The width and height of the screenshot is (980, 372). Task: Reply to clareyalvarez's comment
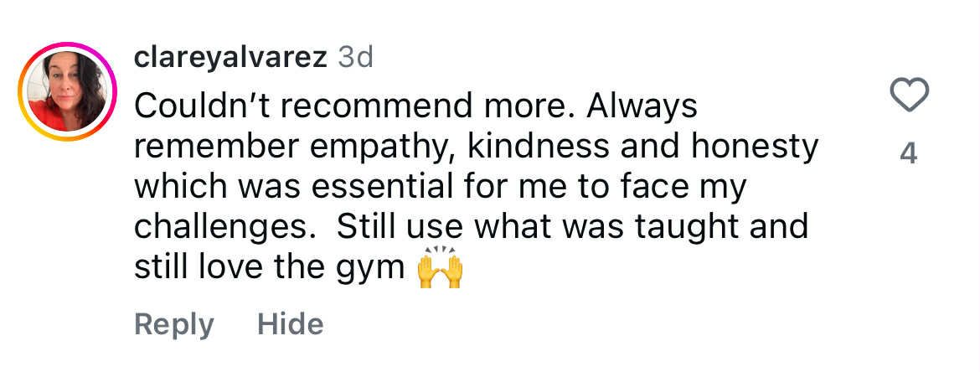click(174, 324)
